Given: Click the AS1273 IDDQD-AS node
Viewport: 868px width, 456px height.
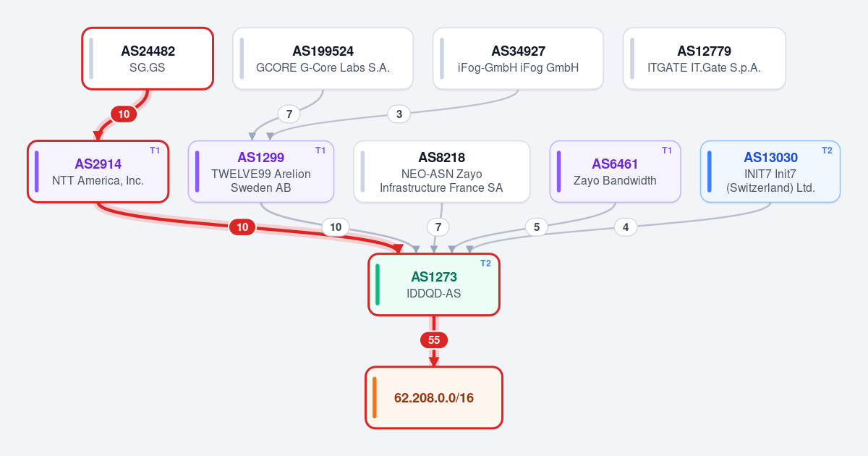Looking at the screenshot, I should coord(433,284).
